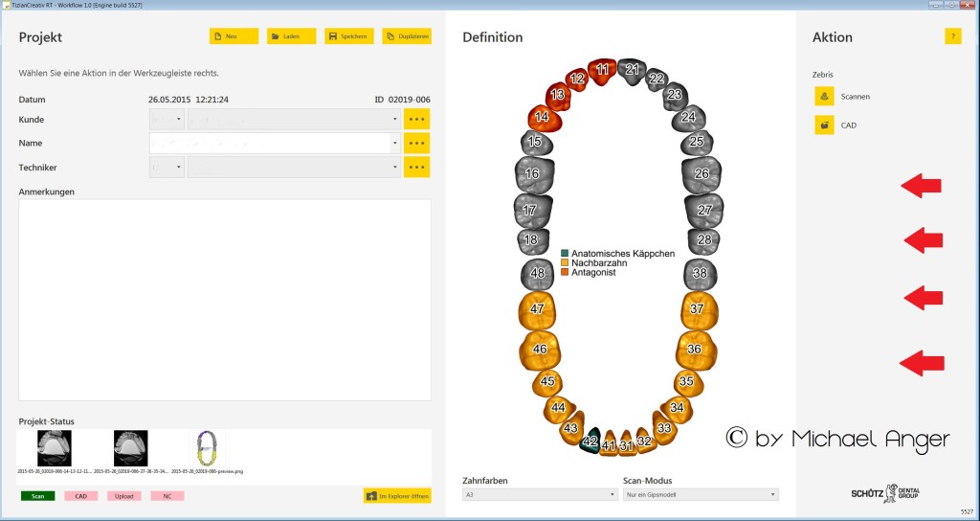Open first scan thumbnail in Projekt-Status
980x521 pixels.
(55, 448)
